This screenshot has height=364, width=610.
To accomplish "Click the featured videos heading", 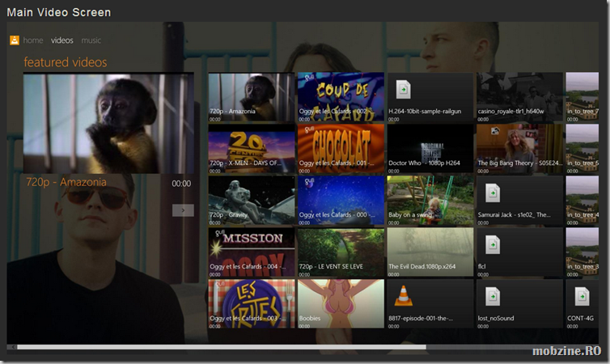I will click(66, 62).
